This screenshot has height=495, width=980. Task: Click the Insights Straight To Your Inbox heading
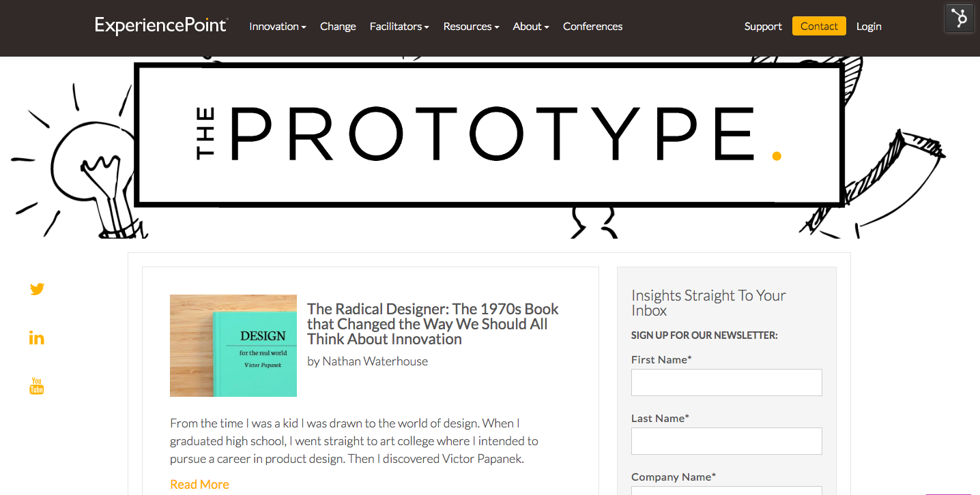tap(708, 303)
